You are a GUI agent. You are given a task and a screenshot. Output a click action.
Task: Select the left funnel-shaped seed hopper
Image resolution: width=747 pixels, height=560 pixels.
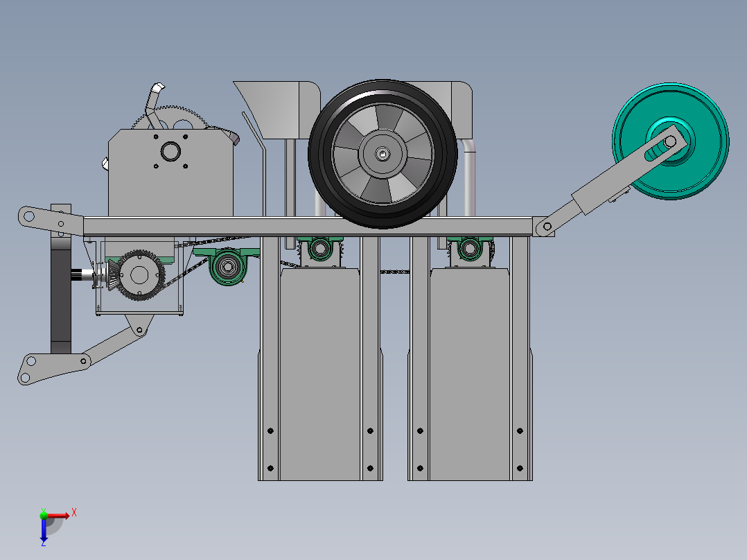[x=276, y=110]
